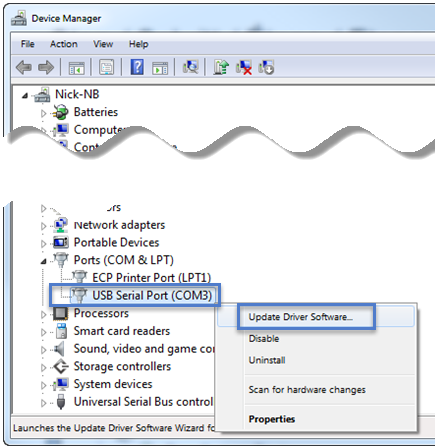
Task: Click the Forward arrow toolbar icon
Action: [x=46, y=68]
